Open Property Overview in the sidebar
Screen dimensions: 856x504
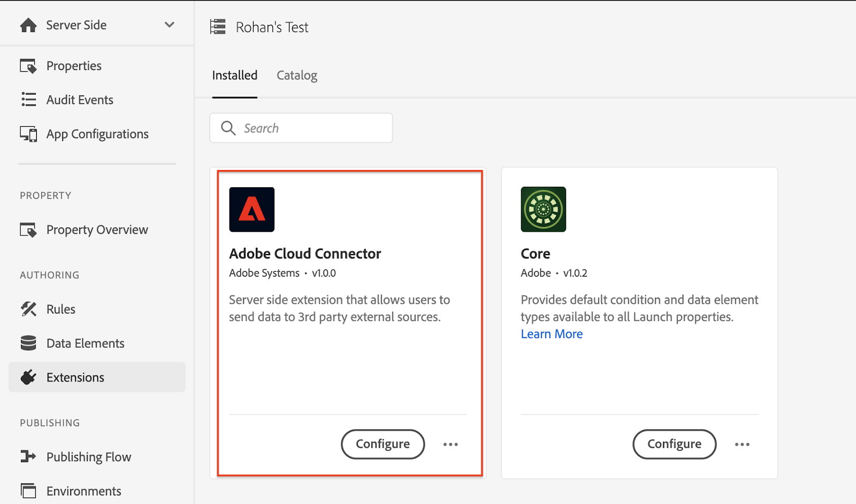(x=97, y=230)
